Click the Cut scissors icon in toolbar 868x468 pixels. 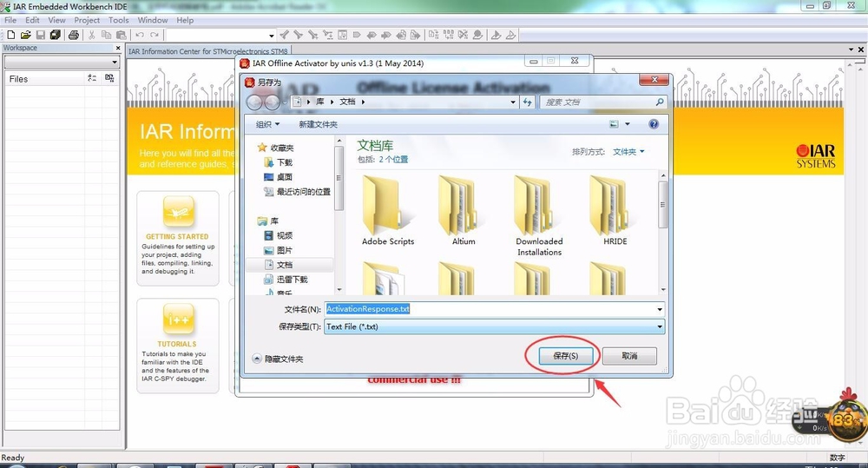tap(92, 35)
